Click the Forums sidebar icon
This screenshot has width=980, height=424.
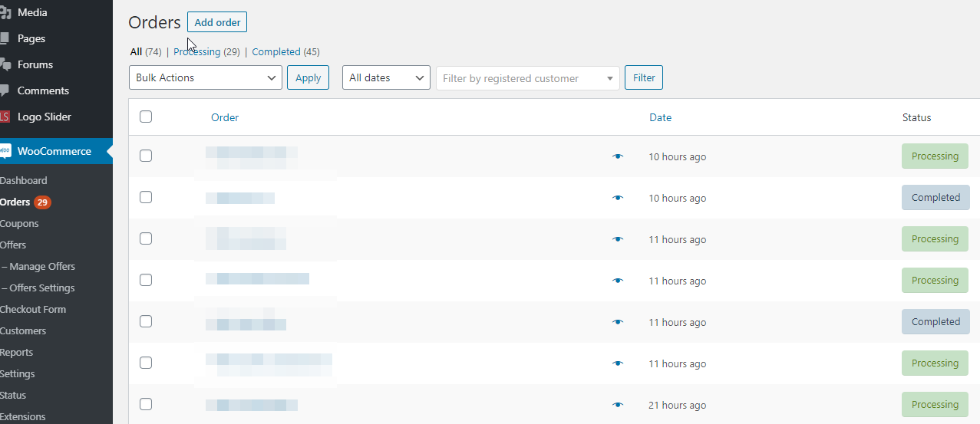click(5, 64)
